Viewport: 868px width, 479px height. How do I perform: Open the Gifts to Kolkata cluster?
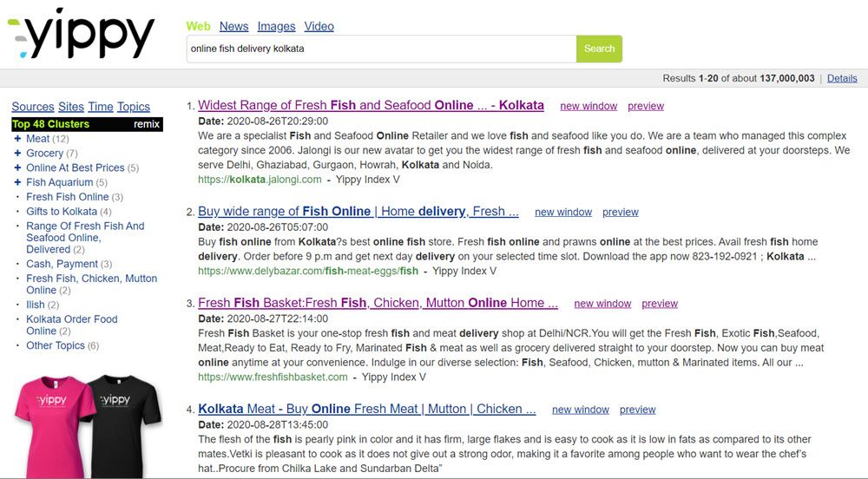pos(62,211)
